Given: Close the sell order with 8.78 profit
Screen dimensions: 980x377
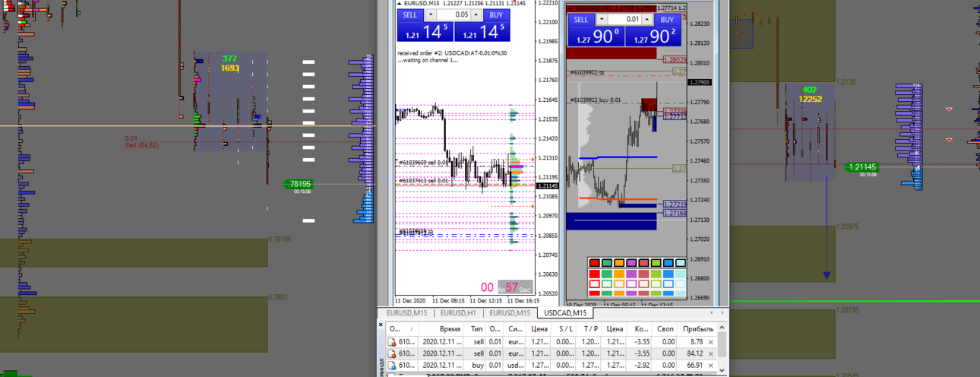Looking at the screenshot, I should 710,342.
